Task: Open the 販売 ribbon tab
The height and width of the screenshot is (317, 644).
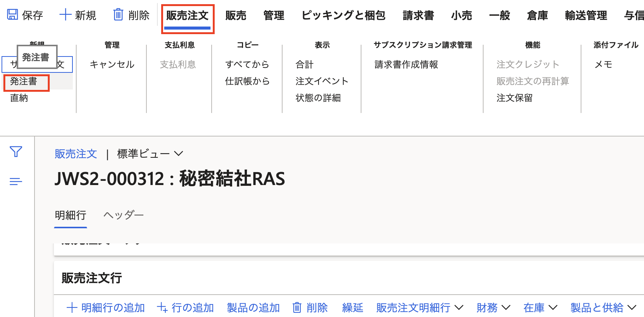Action: pos(236,16)
